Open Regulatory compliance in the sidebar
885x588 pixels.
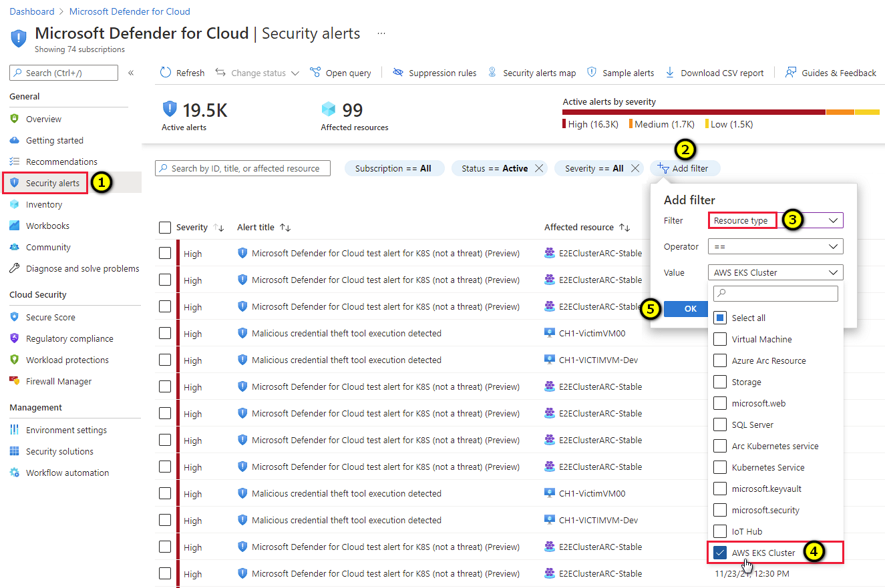point(69,338)
